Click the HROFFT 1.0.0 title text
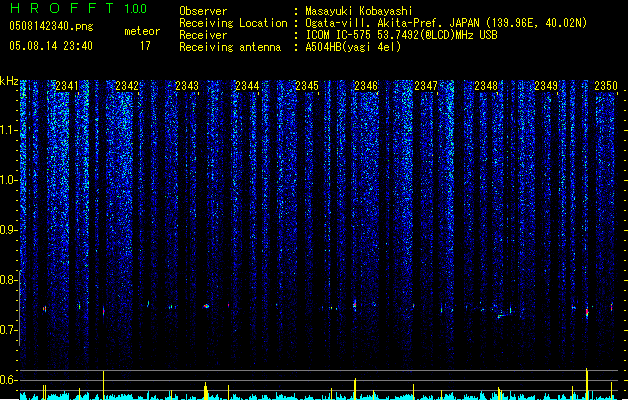Image resolution: width=629 pixels, height=400 pixels. 78,8
